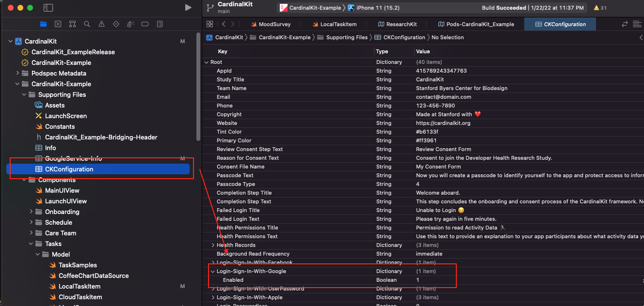The width and height of the screenshot is (644, 306).
Task: Switch to the ResearchKit editor tab
Action: (397, 24)
